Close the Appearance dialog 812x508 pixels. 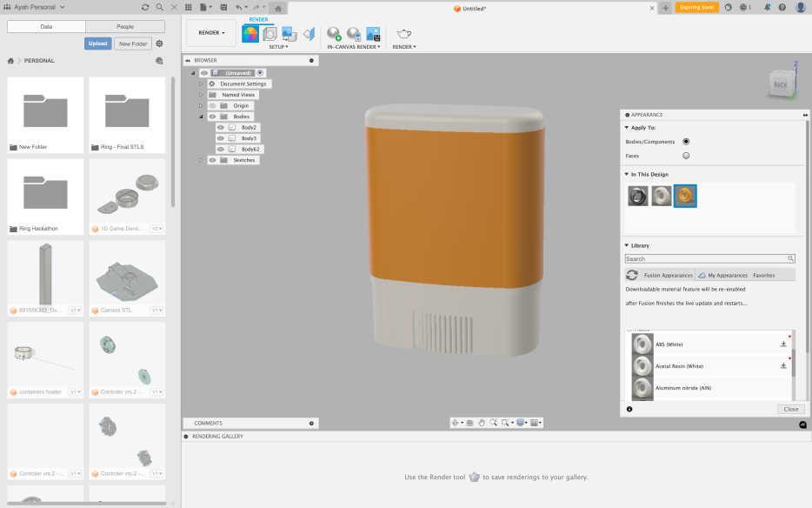point(790,409)
